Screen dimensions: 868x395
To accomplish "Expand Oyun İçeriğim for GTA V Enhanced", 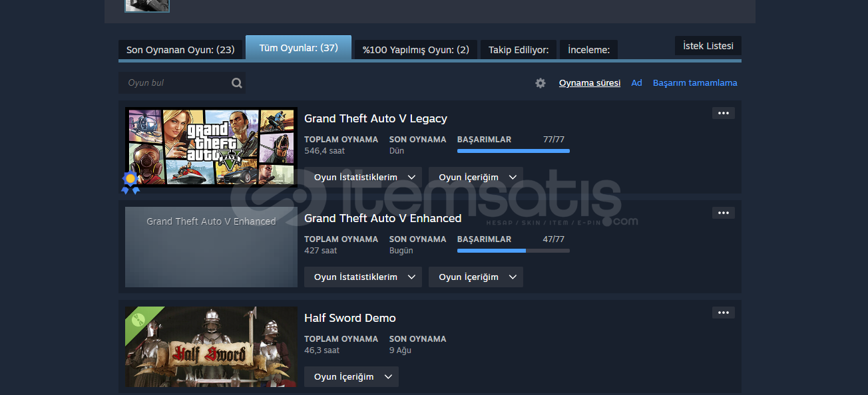I will 476,277.
